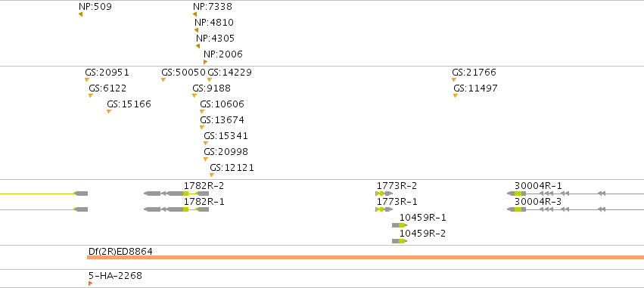The width and height of the screenshot is (644, 288).
Task: Open the 1773R-1 transcript label
Action: point(397,202)
